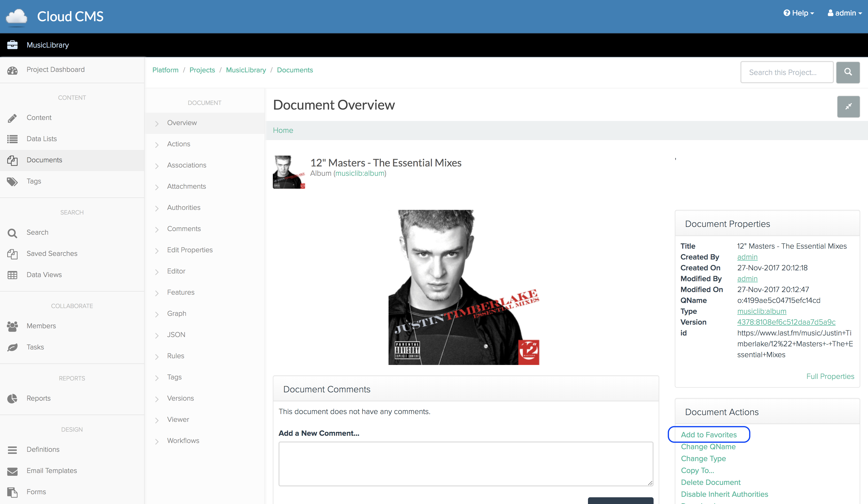Click the Content pencil icon
The image size is (868, 504).
[x=12, y=118]
